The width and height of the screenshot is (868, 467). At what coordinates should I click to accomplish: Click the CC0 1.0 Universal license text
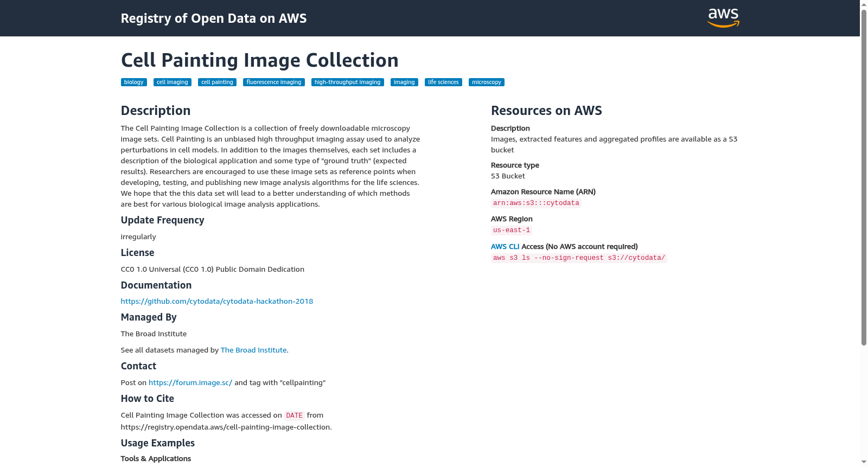tap(213, 269)
